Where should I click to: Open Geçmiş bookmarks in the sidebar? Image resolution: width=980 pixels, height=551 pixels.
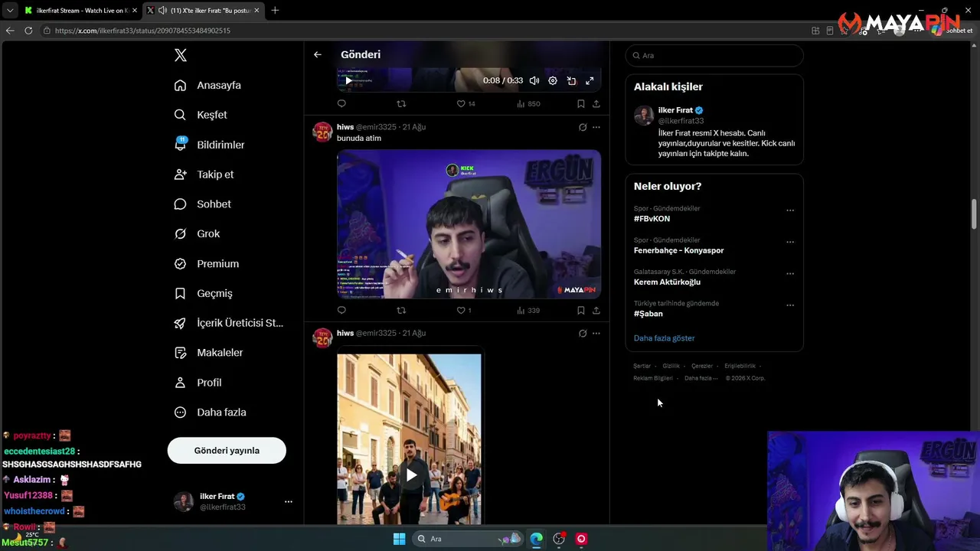tap(203, 294)
